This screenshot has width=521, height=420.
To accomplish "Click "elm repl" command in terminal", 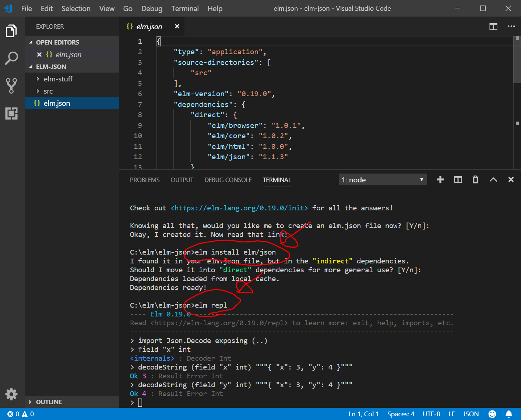I will click(x=211, y=305).
